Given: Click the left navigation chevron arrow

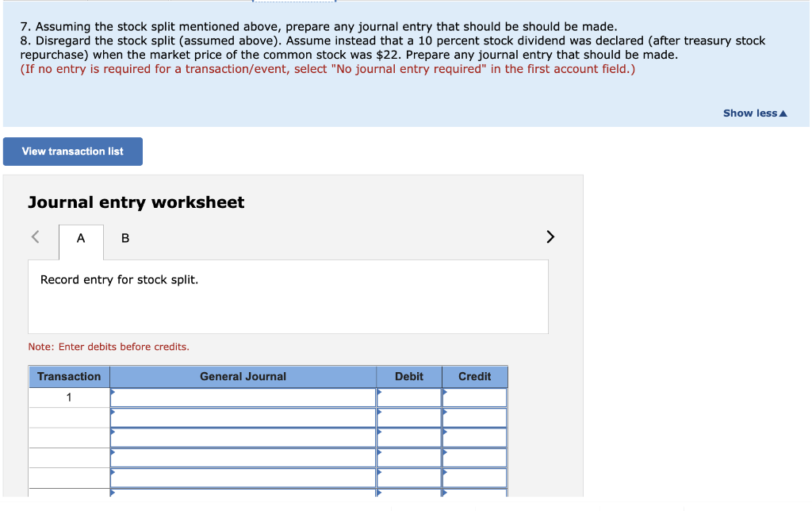Looking at the screenshot, I should [34, 236].
